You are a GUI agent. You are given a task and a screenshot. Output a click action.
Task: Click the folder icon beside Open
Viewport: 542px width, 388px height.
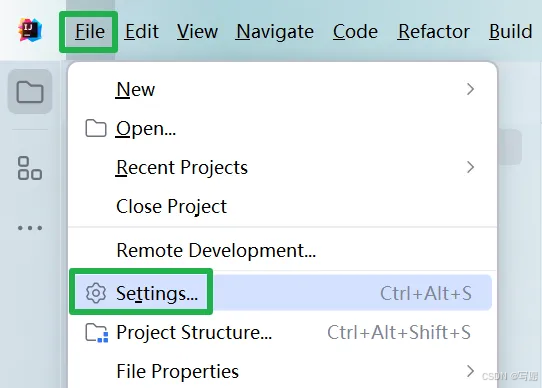pos(96,128)
